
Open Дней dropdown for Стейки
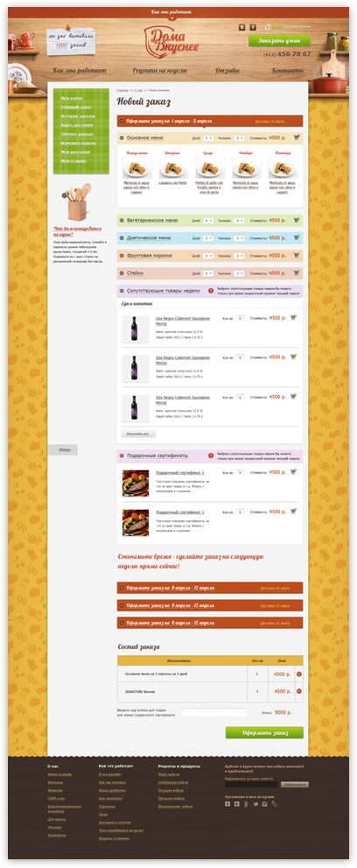tap(208, 273)
